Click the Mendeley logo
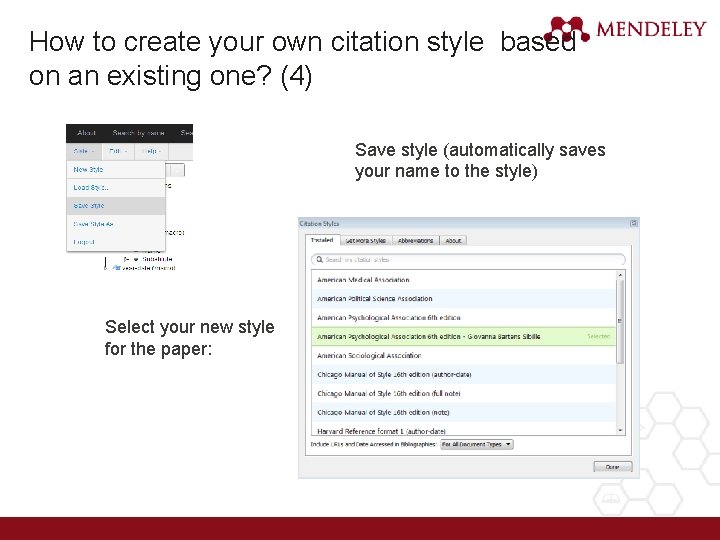Screen dimensions: 720x540 pyautogui.click(x=624, y=29)
